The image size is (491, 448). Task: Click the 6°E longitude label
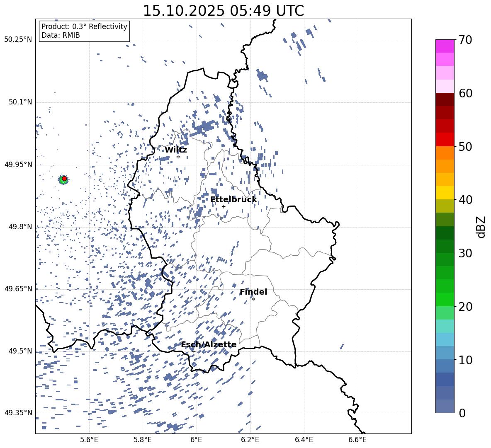(x=196, y=440)
